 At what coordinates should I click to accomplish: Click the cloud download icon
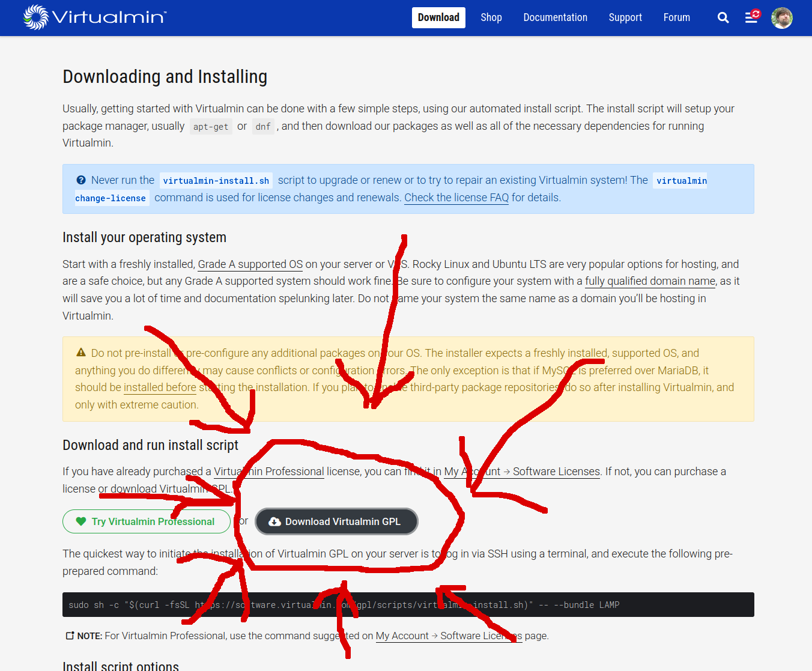click(274, 521)
